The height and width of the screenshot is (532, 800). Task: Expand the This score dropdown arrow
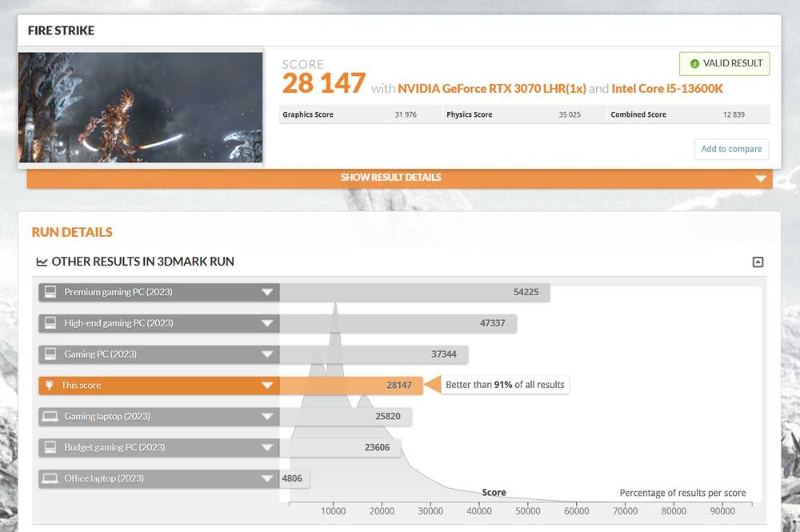click(x=267, y=386)
